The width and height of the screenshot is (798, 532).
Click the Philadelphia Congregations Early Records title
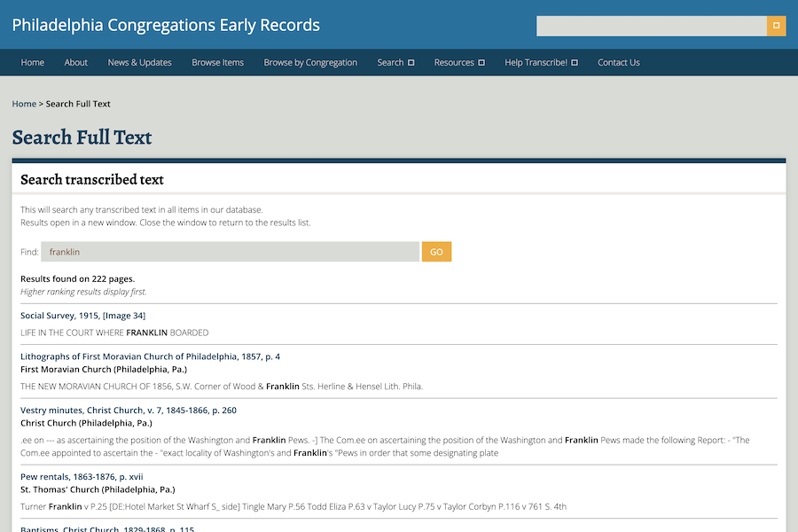click(x=166, y=25)
